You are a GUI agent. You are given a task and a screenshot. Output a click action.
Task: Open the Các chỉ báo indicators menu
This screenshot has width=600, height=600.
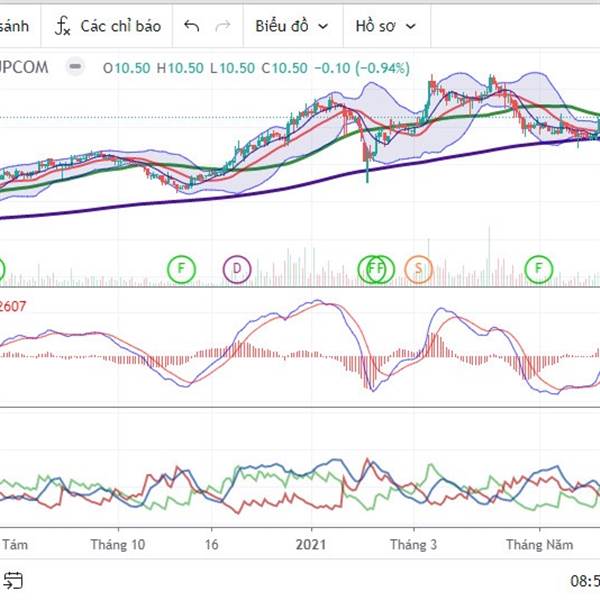click(x=107, y=26)
